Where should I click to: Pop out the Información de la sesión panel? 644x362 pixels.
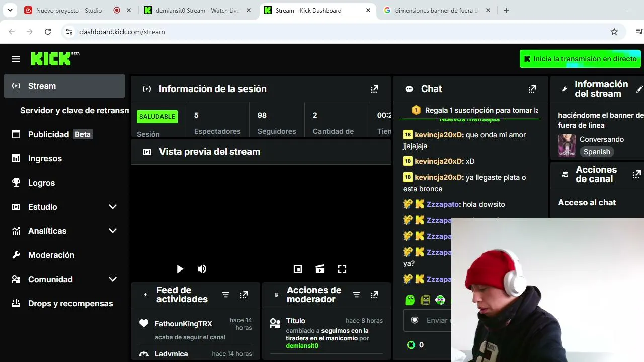[x=374, y=89]
